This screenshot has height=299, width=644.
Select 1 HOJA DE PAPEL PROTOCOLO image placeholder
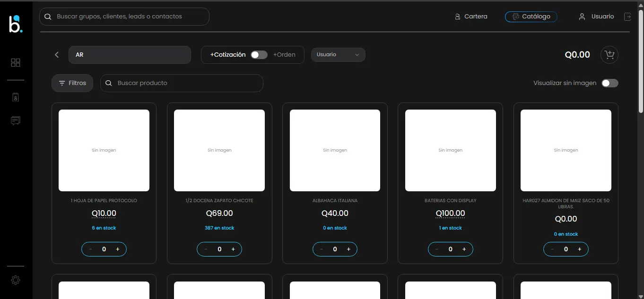click(104, 150)
